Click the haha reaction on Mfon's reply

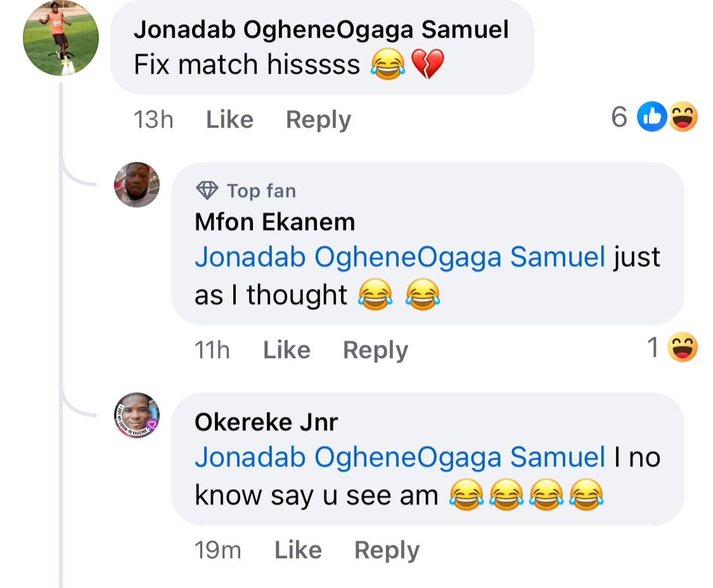pyautogui.click(x=683, y=347)
